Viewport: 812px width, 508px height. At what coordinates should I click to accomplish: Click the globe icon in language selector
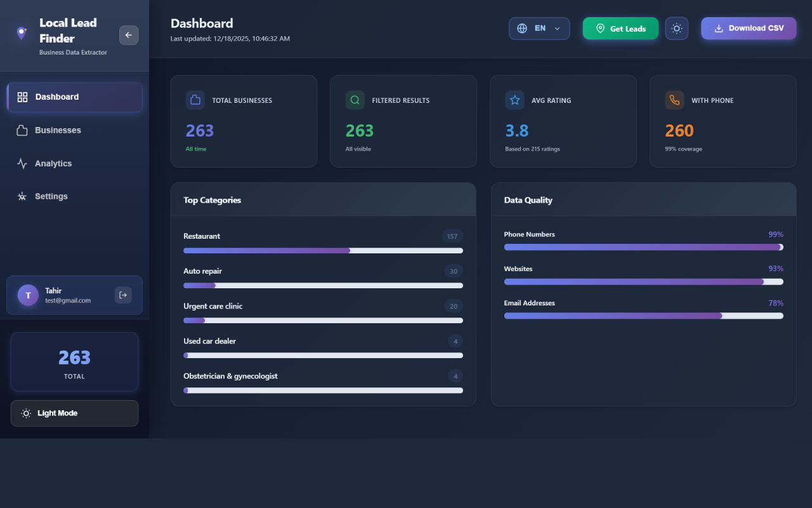coord(522,29)
